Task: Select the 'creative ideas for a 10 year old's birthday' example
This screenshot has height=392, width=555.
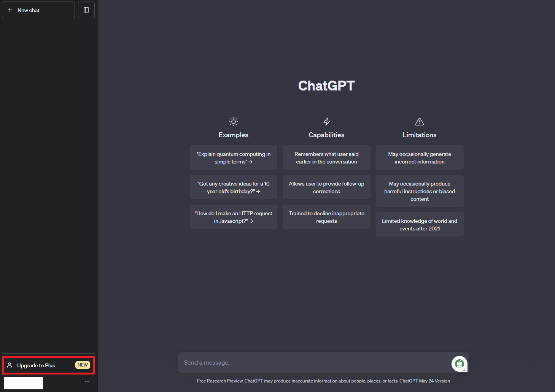Action: 234,187
